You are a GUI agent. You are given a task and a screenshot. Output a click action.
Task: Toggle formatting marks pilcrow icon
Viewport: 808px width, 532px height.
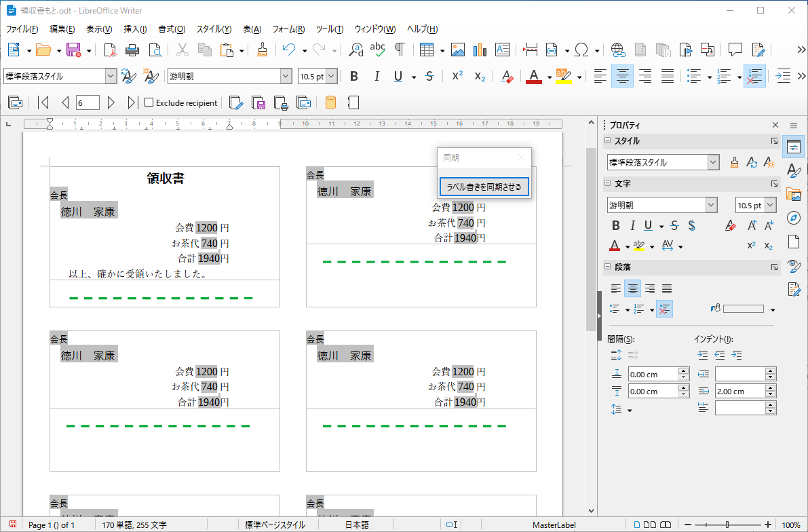tap(400, 50)
